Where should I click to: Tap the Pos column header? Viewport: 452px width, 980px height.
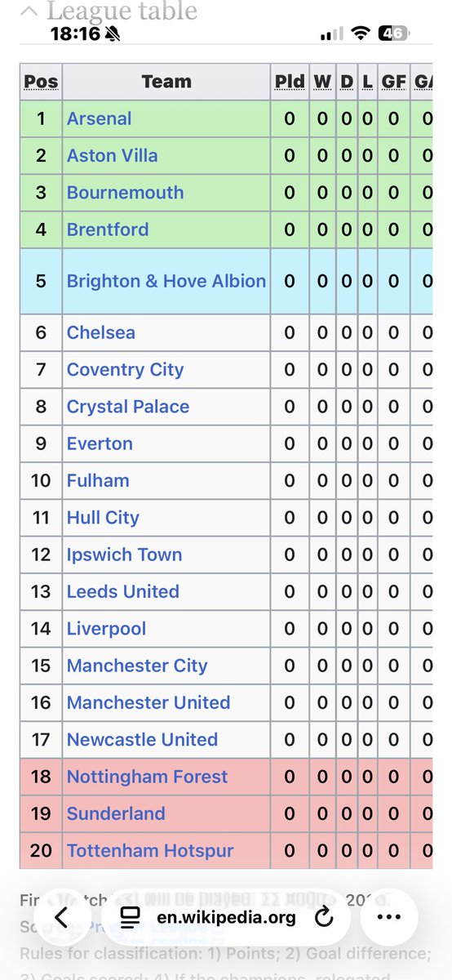click(41, 81)
